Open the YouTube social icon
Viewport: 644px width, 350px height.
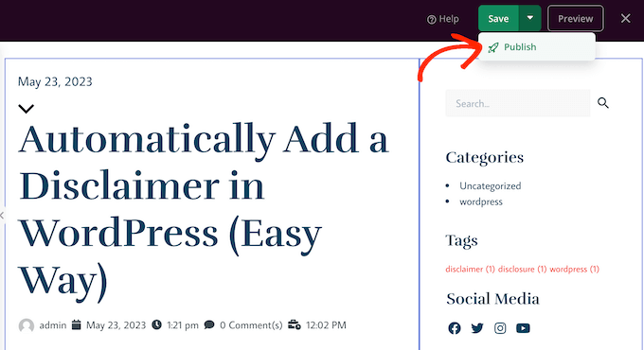pyautogui.click(x=523, y=328)
